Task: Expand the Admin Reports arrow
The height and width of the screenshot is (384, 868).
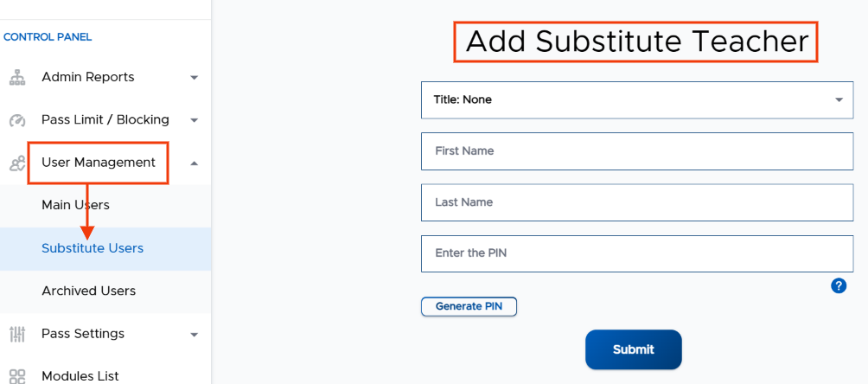Action: 194,78
